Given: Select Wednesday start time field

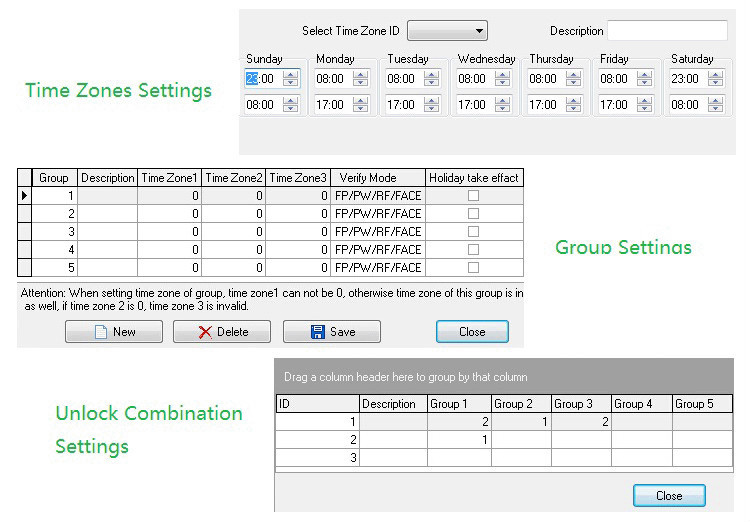Looking at the screenshot, I should (x=472, y=78).
